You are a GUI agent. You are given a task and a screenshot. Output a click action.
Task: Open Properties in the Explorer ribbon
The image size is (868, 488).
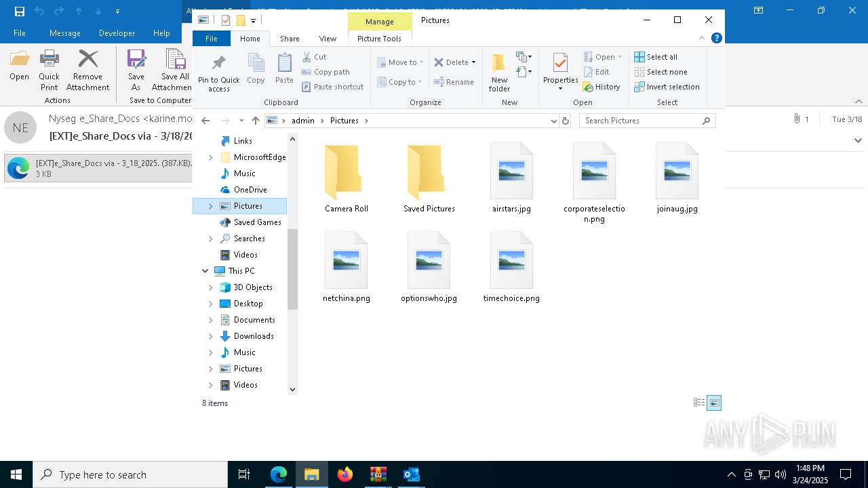[x=560, y=73]
